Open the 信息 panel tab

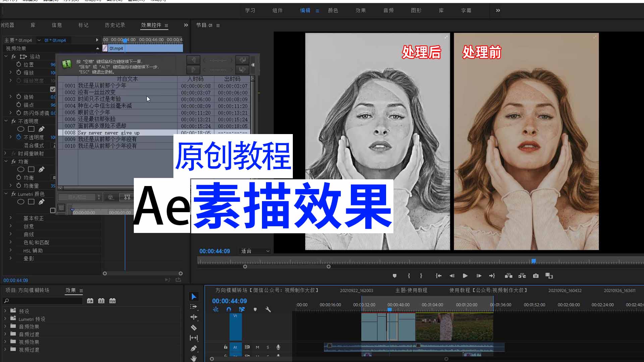click(x=57, y=25)
